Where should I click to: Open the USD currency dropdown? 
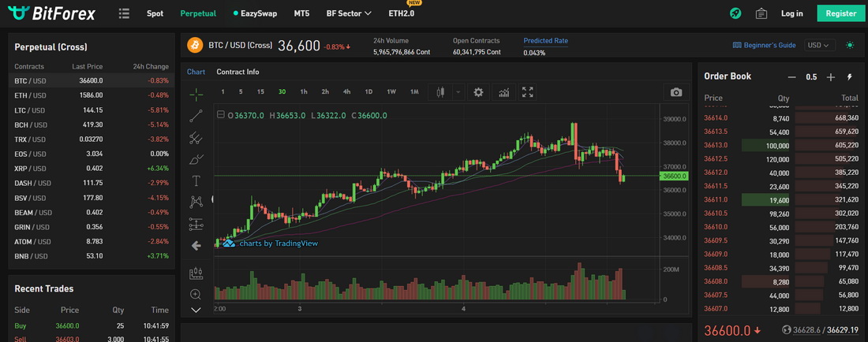tap(820, 45)
